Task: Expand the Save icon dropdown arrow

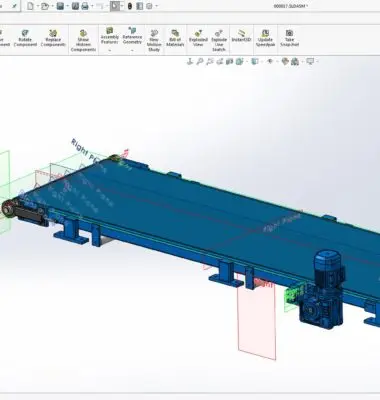Action: pos(67,6)
